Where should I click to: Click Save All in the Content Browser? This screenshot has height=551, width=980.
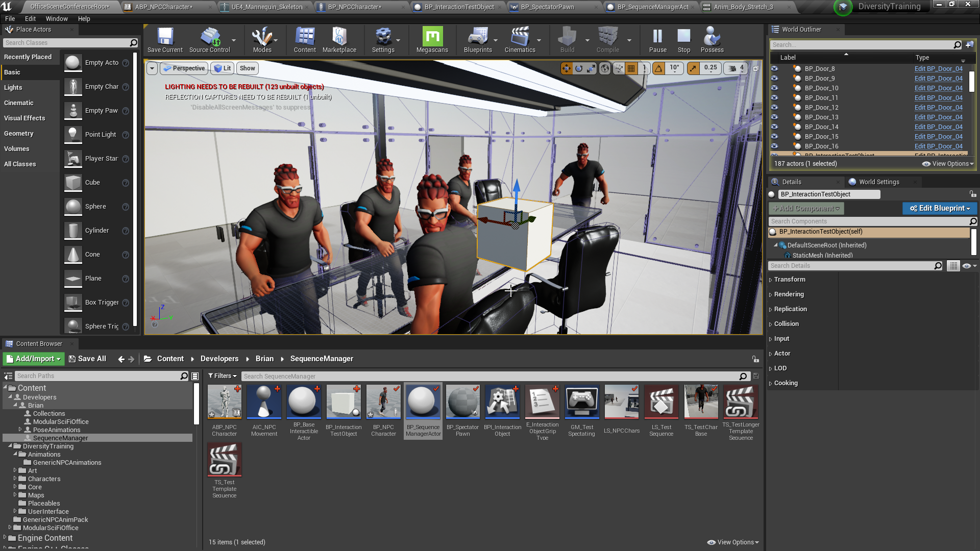(87, 359)
